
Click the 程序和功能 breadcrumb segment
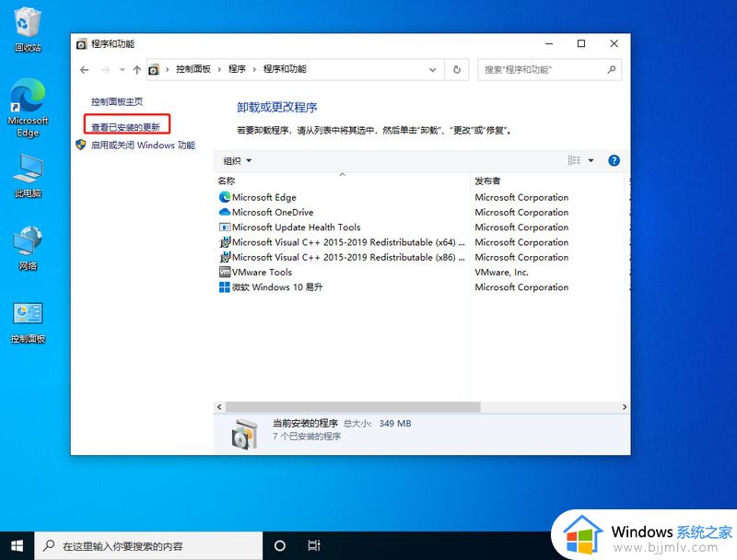coord(285,69)
